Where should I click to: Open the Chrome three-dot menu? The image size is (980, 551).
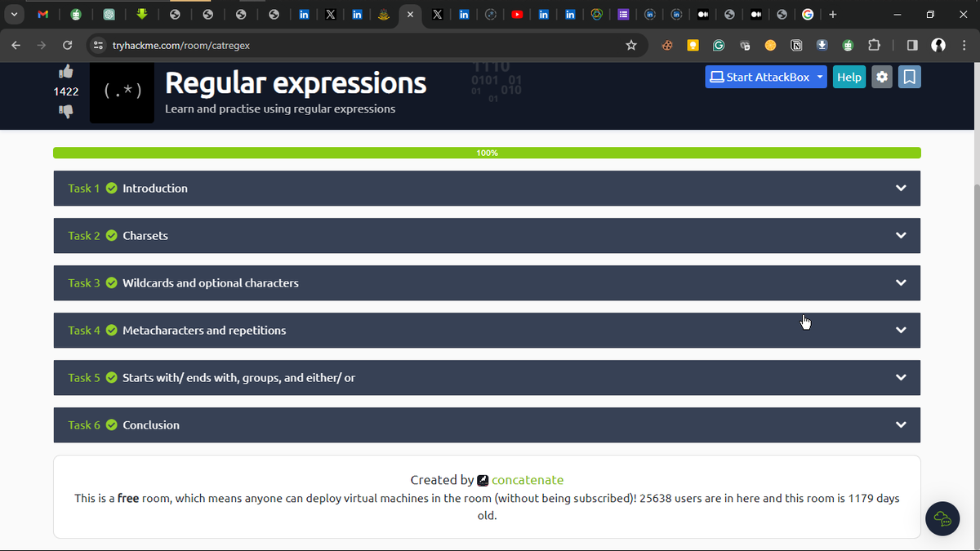point(964,46)
